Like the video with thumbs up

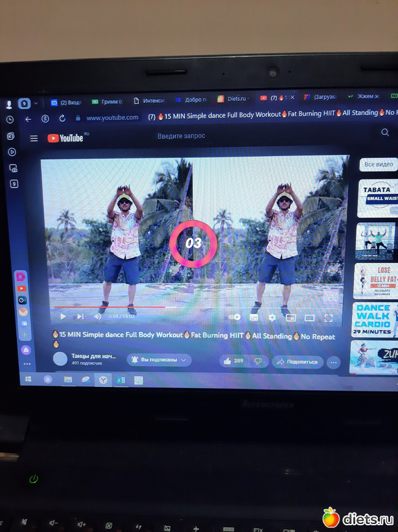(233, 361)
